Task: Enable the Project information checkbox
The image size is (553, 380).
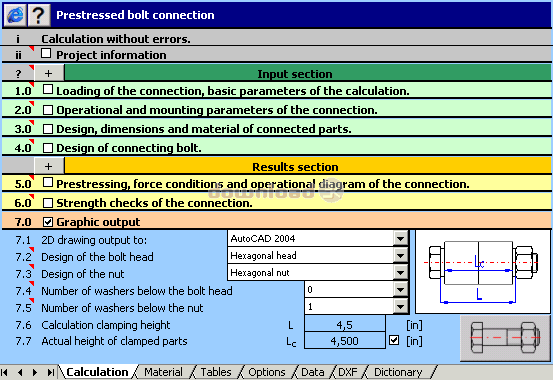Action: tap(46, 53)
